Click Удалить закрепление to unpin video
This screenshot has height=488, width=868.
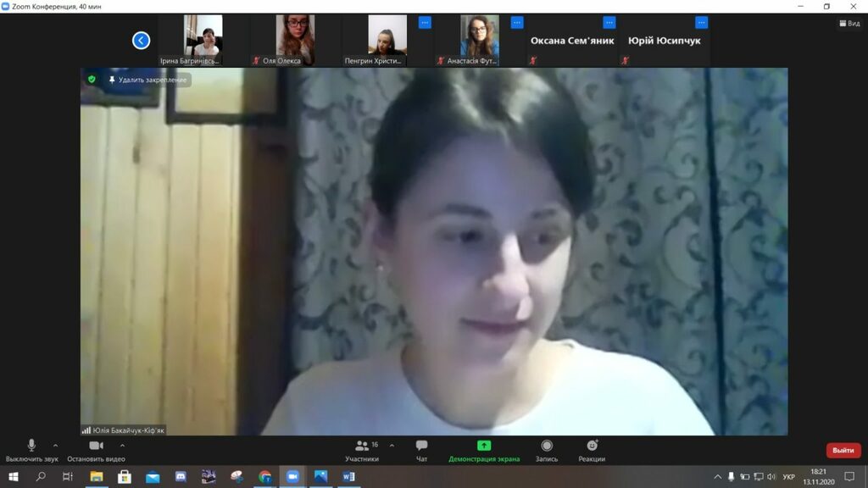click(x=147, y=80)
